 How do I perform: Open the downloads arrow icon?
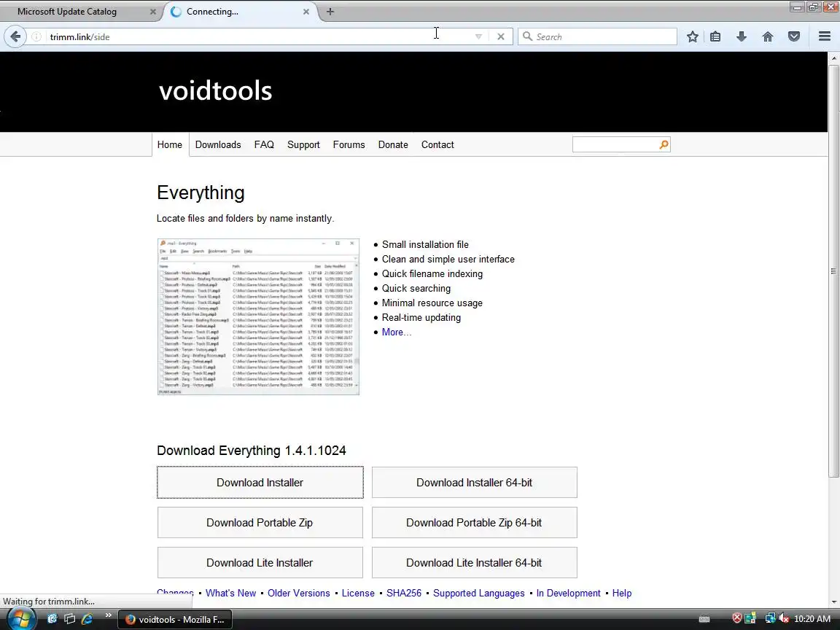(742, 36)
